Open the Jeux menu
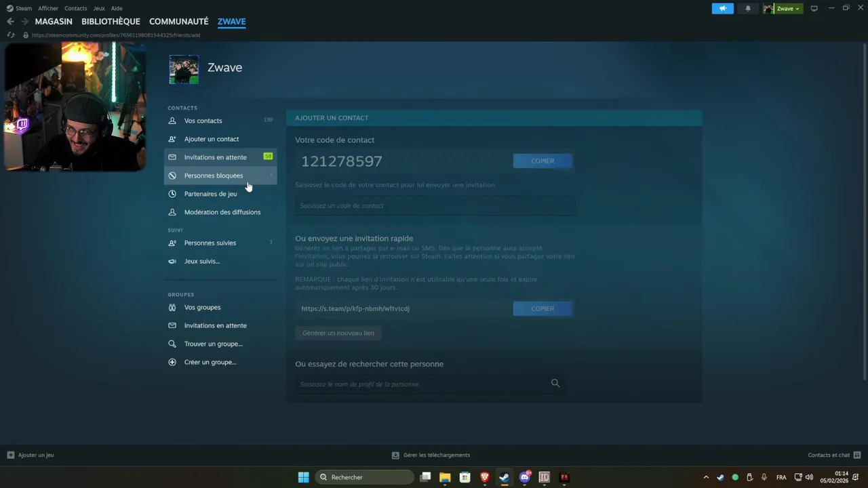 tap(99, 8)
